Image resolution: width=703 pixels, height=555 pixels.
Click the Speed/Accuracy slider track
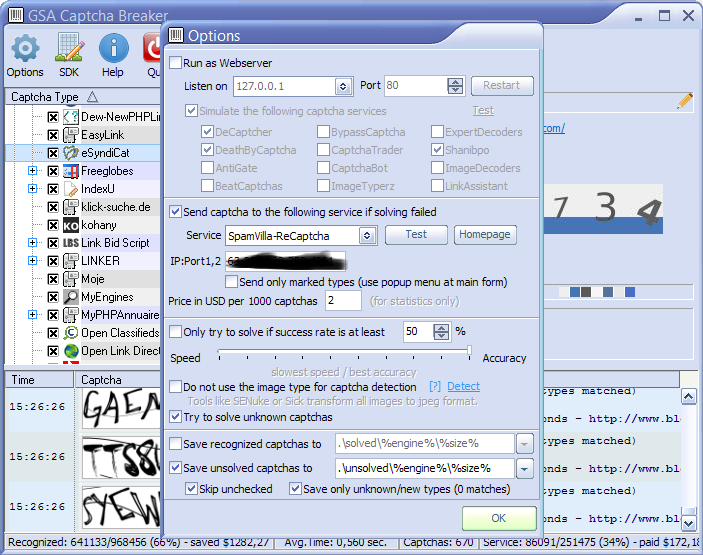pos(344,351)
